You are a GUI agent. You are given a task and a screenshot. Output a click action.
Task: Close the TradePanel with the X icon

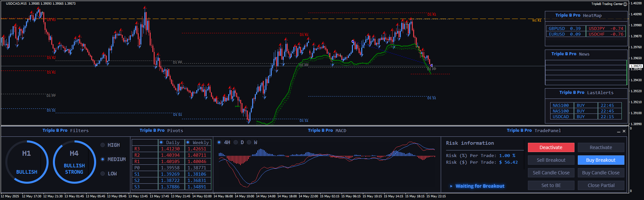click(624, 131)
